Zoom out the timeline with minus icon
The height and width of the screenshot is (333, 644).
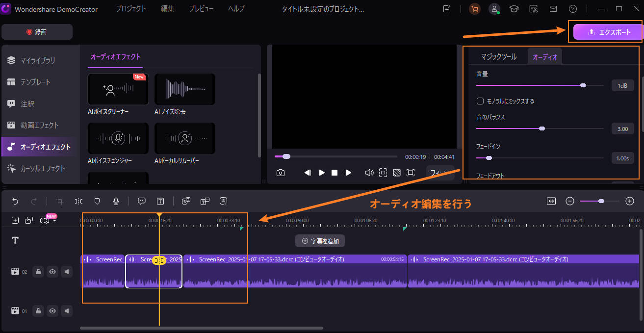(569, 201)
